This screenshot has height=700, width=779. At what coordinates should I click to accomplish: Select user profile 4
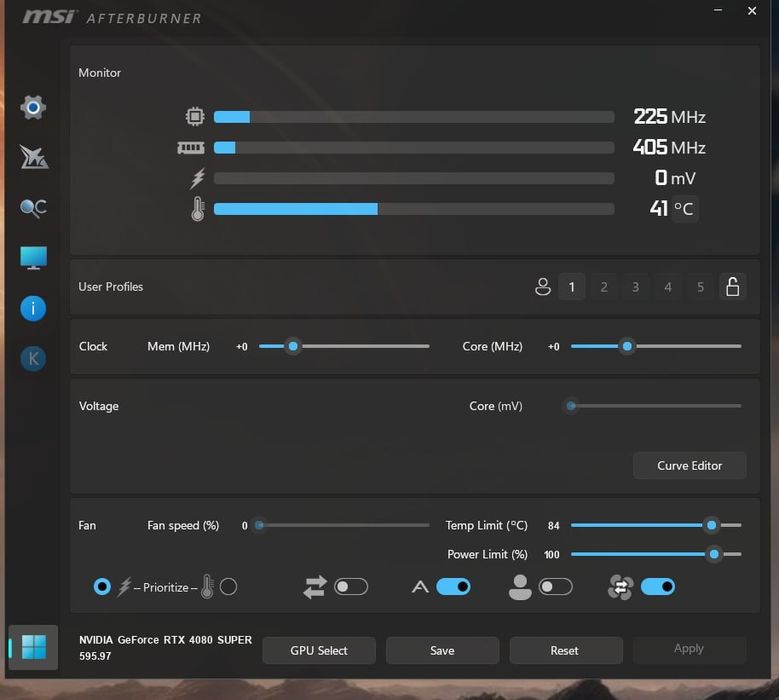[668, 287]
